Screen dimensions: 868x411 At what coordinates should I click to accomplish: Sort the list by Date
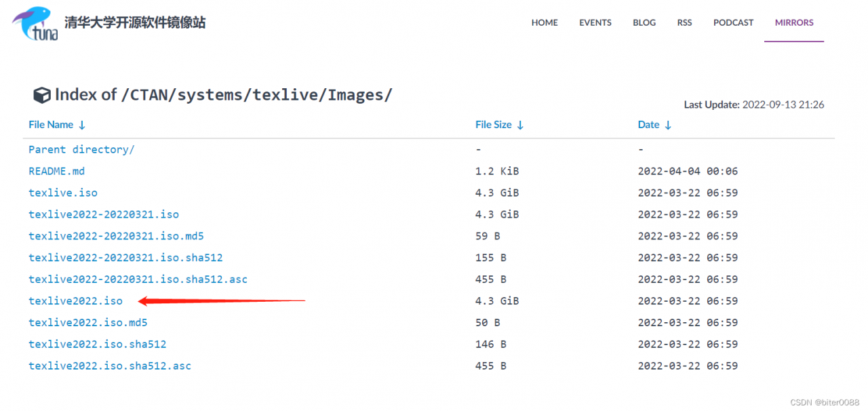pyautogui.click(x=655, y=125)
